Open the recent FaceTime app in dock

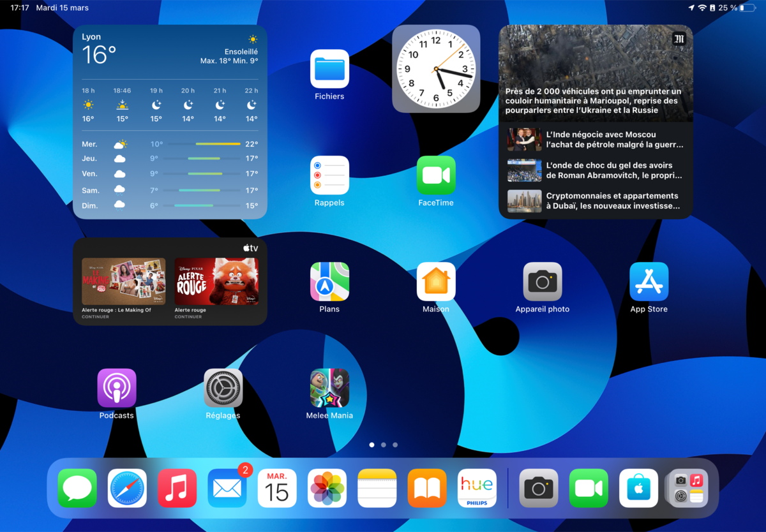[589, 489]
